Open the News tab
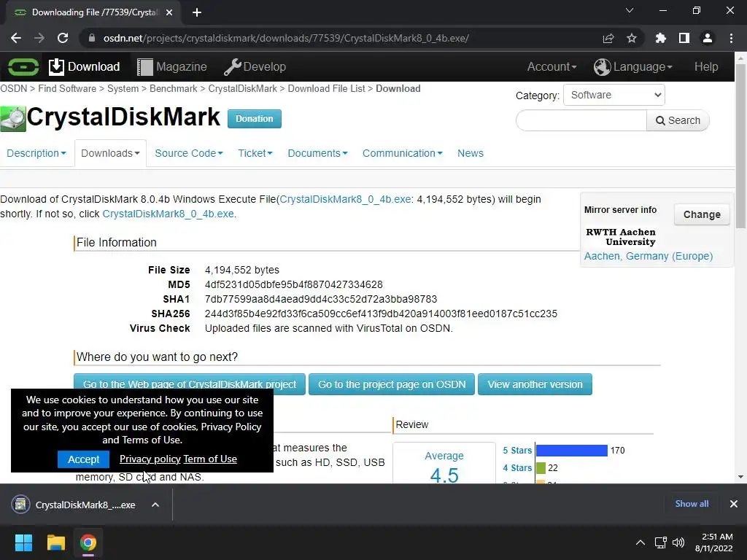The height and width of the screenshot is (560, 747). [471, 153]
